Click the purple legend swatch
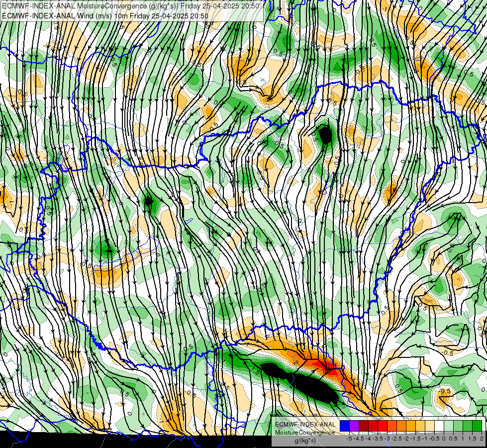This screenshot has width=487, height=448. click(354, 426)
